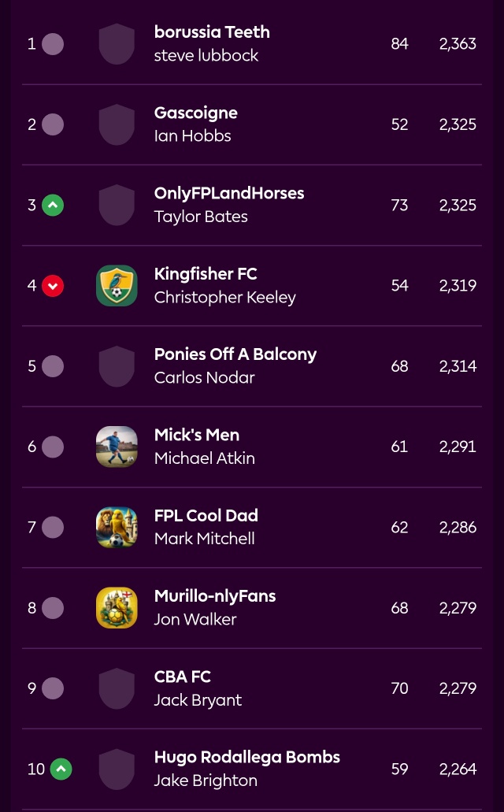504x812 pixels.
Task: Click the green up arrow beside OnlyFPLandHorses
Action: coord(53,205)
